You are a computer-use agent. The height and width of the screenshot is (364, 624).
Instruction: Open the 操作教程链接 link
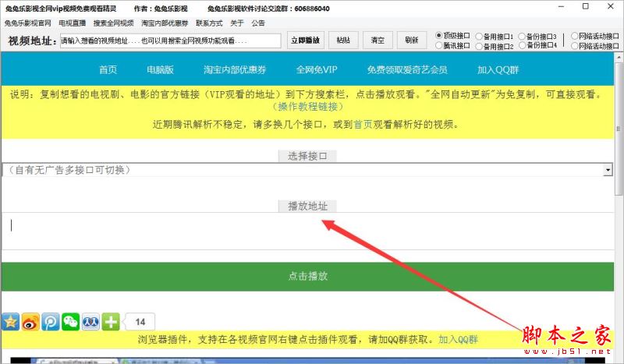[307, 107]
